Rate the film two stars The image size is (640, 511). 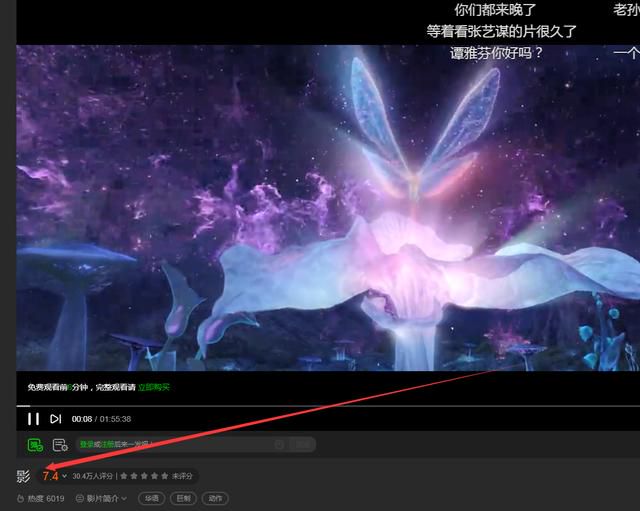[134, 476]
